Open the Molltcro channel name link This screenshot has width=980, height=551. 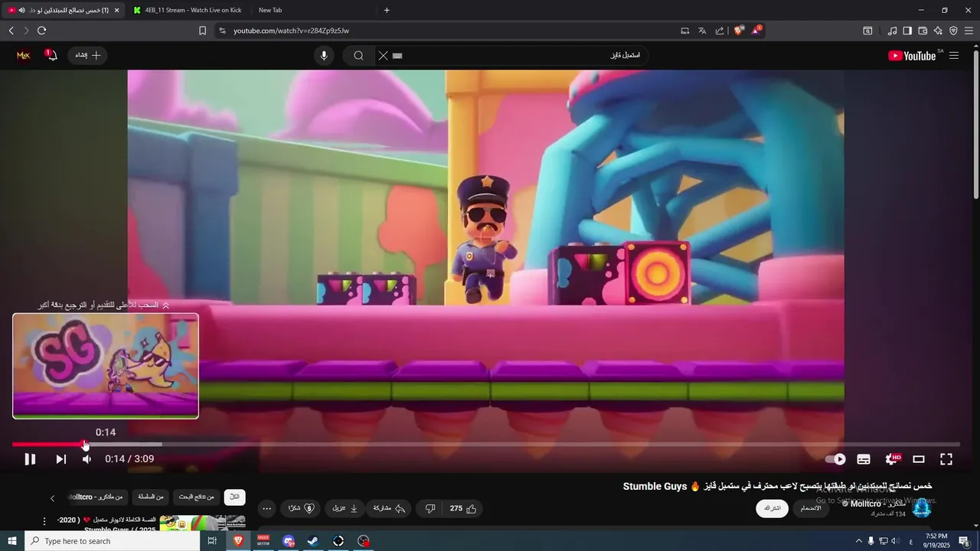point(878,504)
